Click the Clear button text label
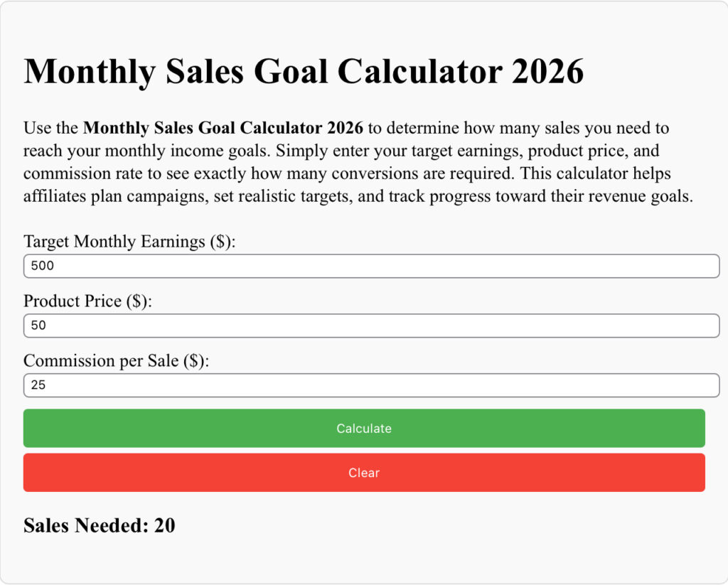 click(364, 473)
